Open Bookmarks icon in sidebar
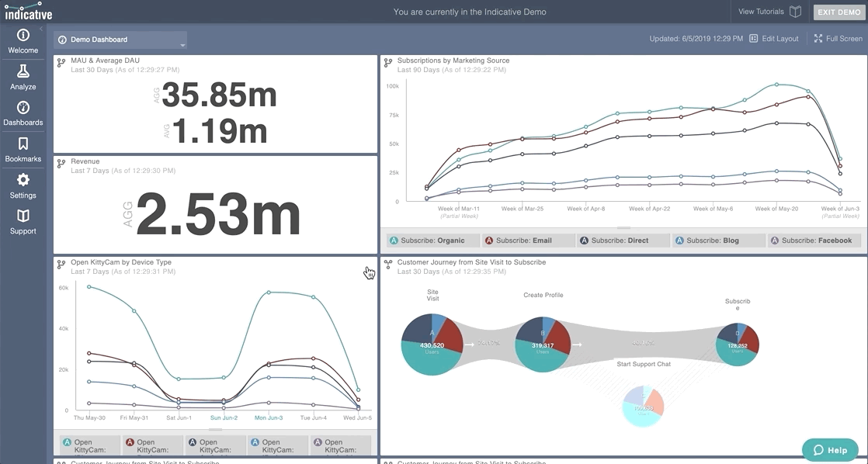Image resolution: width=868 pixels, height=464 pixels. click(23, 144)
